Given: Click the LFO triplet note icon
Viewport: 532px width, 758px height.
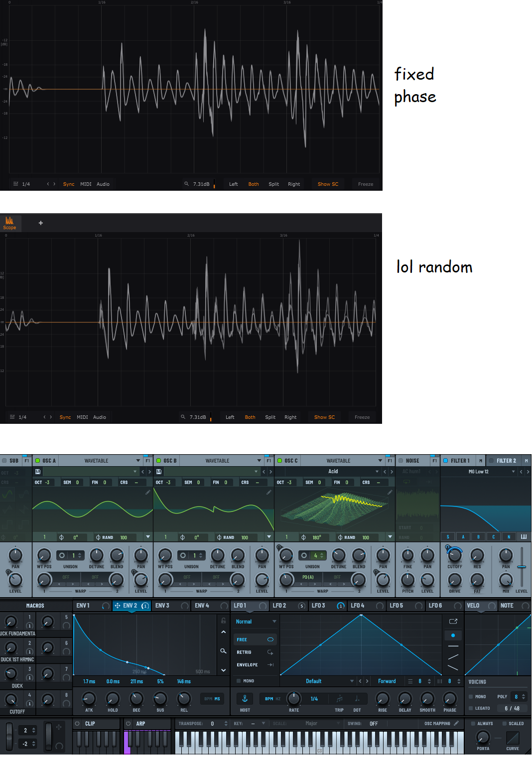Looking at the screenshot, I should click(x=339, y=699).
